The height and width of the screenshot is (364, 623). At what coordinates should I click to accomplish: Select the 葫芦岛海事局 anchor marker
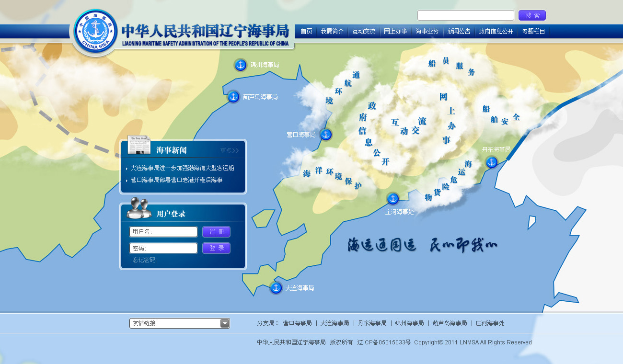pyautogui.click(x=233, y=97)
